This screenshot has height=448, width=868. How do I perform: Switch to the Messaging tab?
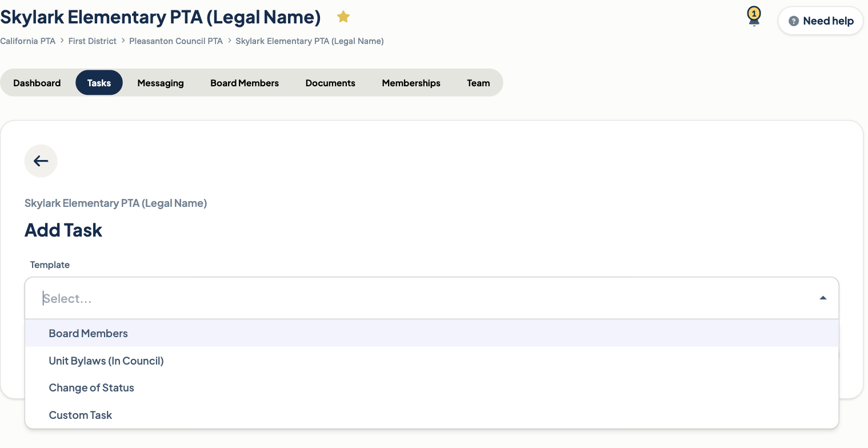[161, 83]
